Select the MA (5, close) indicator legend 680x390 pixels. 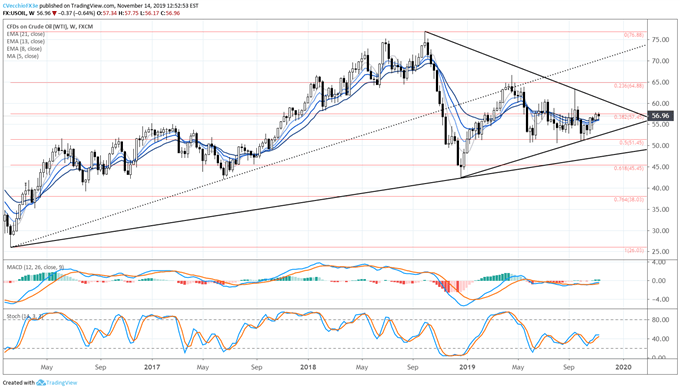point(23,56)
